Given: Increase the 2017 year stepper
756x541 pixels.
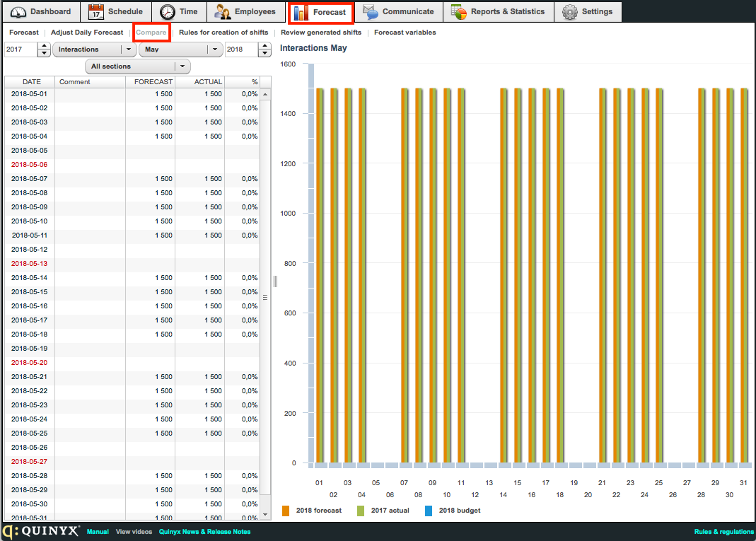Looking at the screenshot, I should click(x=44, y=46).
